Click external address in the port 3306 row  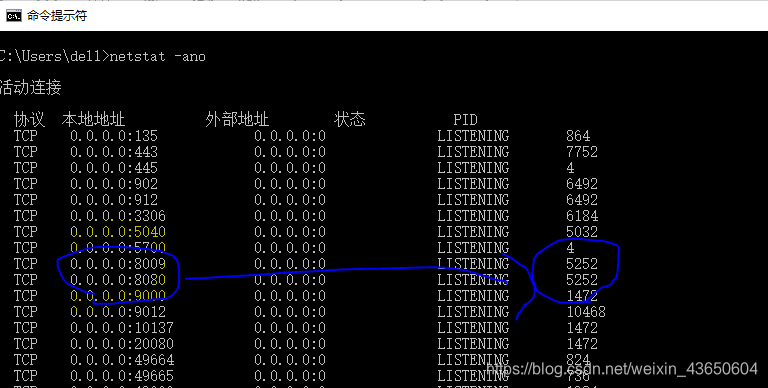click(x=289, y=216)
